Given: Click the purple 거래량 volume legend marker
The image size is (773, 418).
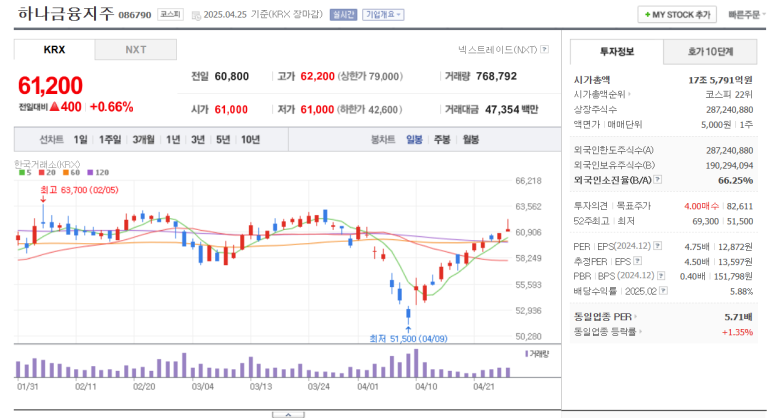Looking at the screenshot, I should (x=527, y=354).
